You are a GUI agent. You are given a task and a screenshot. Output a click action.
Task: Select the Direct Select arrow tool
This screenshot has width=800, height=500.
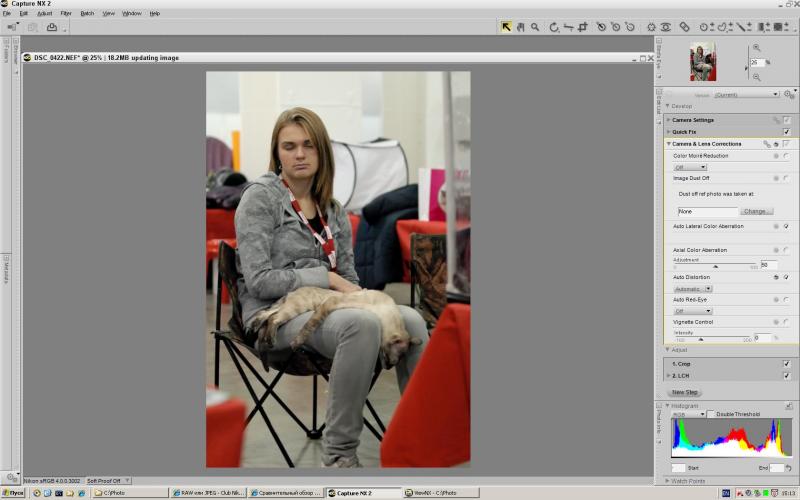click(x=506, y=27)
